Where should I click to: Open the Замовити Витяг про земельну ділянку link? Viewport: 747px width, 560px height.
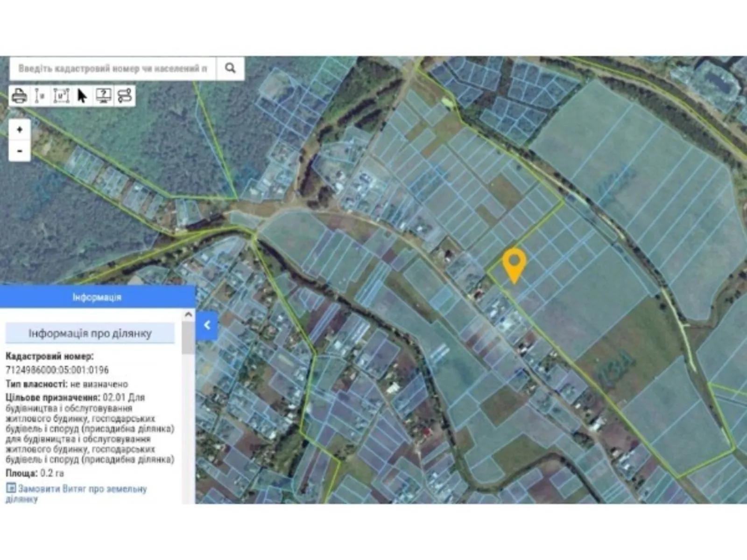tap(82, 489)
